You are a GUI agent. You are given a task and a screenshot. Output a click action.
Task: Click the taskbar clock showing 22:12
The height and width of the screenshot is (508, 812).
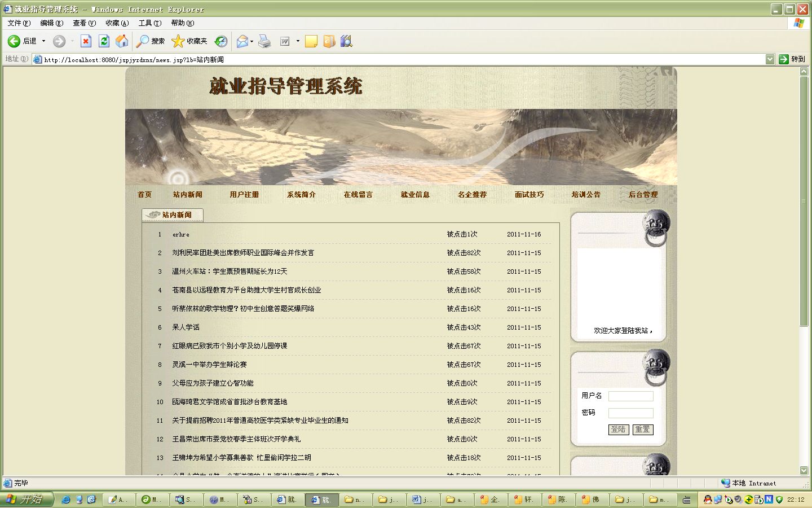[x=796, y=500]
